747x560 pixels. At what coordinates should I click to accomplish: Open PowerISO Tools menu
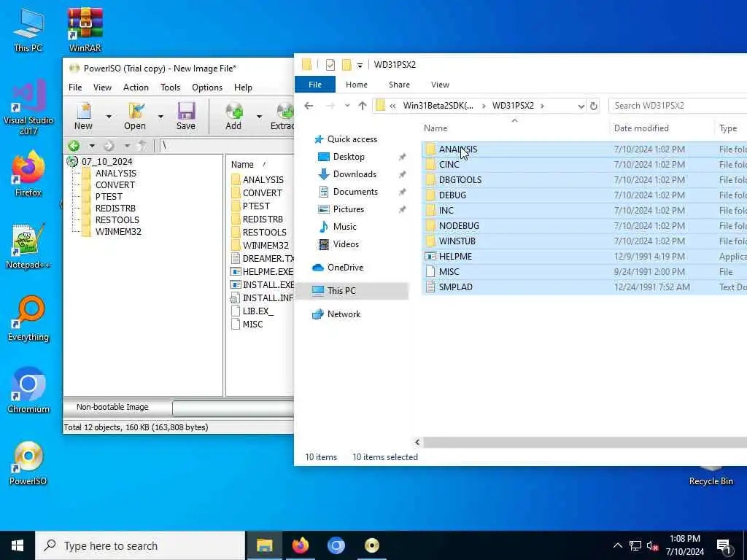click(170, 87)
